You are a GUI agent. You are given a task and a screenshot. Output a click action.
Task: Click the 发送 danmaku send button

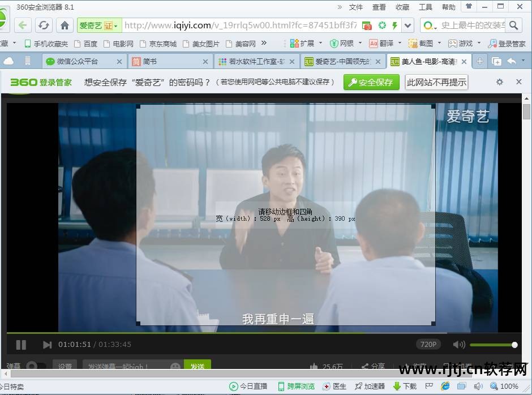click(x=198, y=365)
